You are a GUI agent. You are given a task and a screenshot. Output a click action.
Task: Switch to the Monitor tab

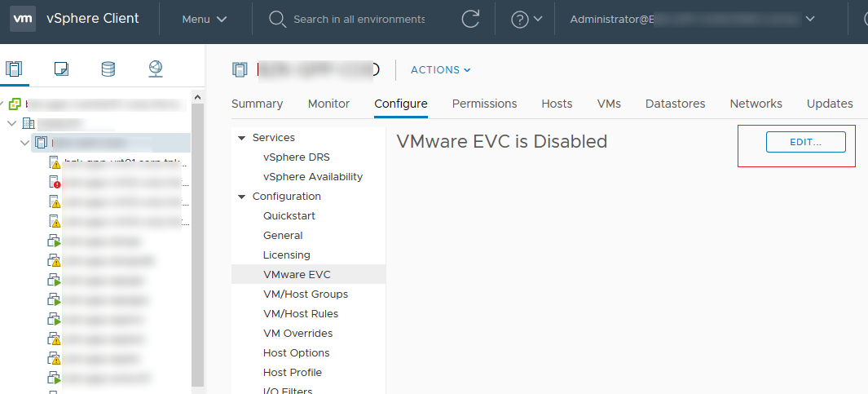point(328,104)
